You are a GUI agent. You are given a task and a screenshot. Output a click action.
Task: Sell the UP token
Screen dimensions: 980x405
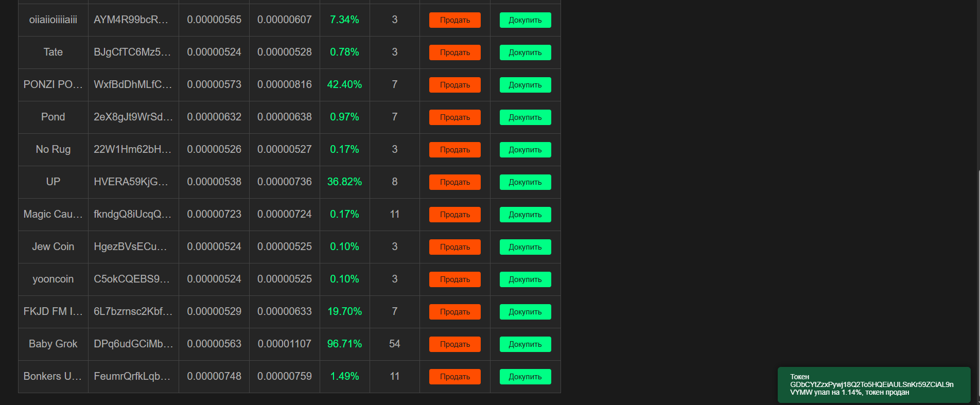pyautogui.click(x=454, y=182)
